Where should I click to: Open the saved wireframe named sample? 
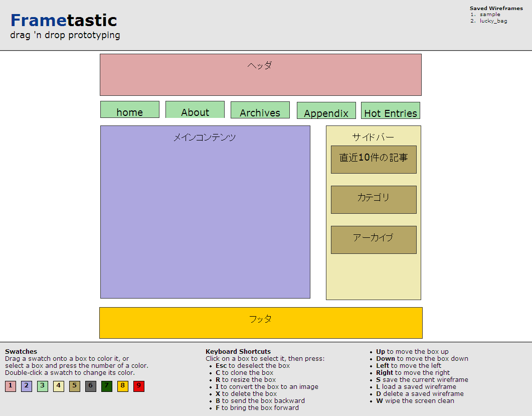(x=489, y=15)
